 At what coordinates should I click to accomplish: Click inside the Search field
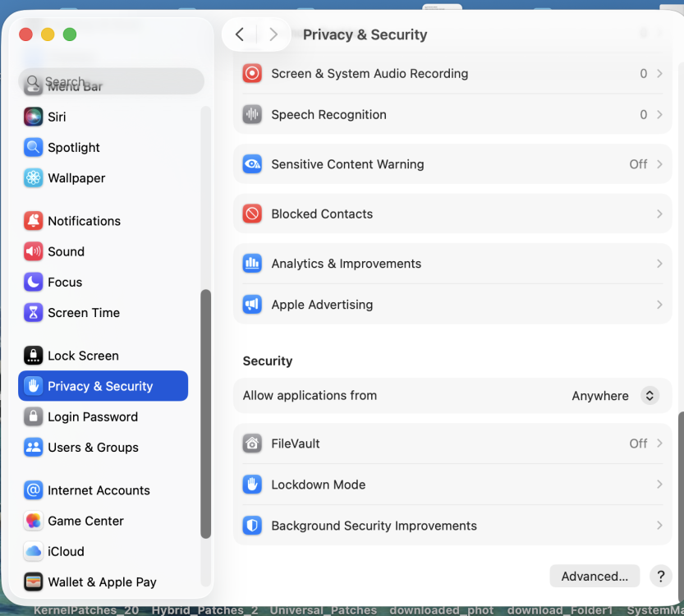tap(111, 81)
